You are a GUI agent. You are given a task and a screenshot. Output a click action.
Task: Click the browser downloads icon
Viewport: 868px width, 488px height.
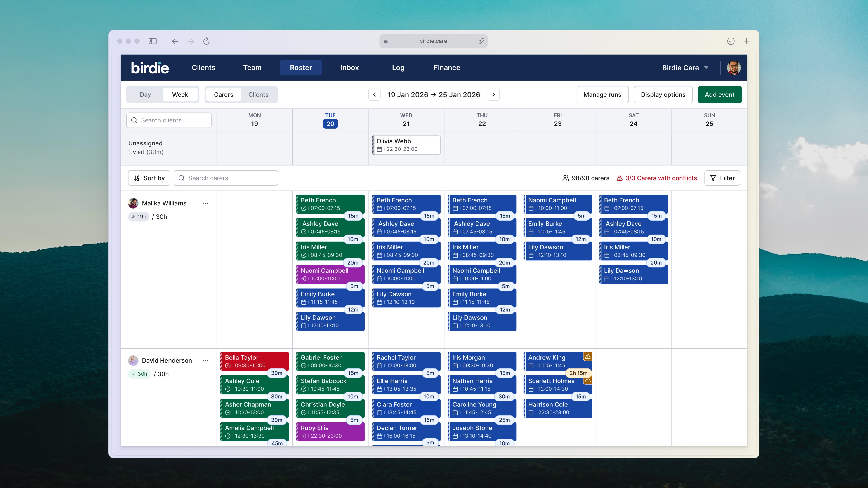tap(731, 41)
